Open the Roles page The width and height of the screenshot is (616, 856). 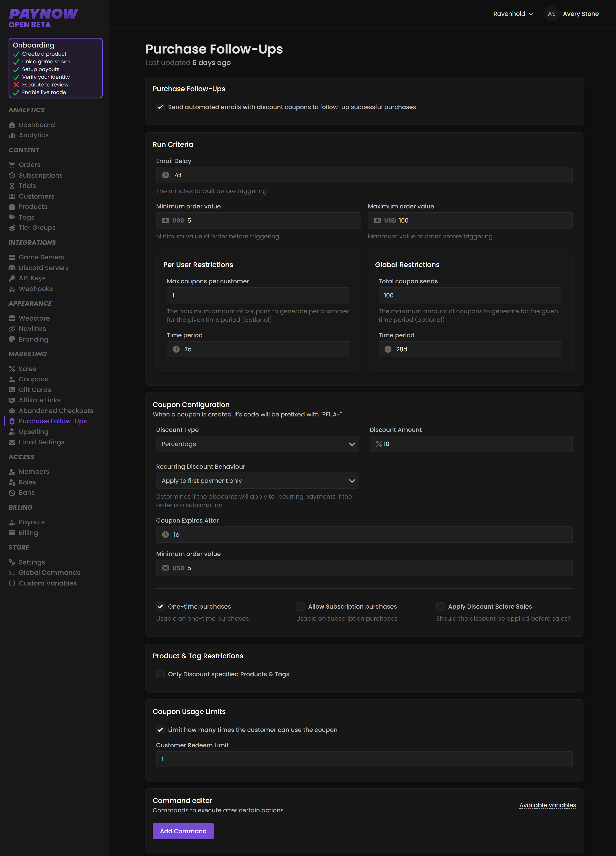click(x=27, y=482)
